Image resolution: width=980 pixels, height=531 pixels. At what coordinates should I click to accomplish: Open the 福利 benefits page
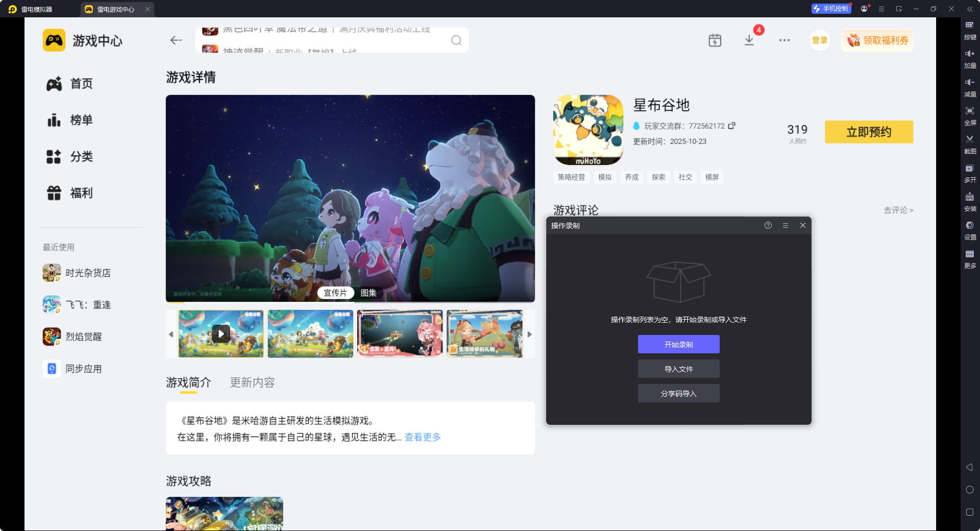(69, 193)
